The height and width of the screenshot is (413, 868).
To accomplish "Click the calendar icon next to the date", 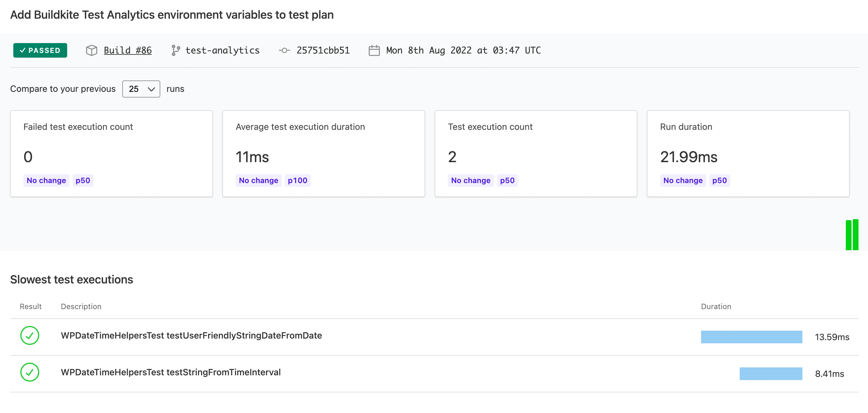I will tap(374, 51).
